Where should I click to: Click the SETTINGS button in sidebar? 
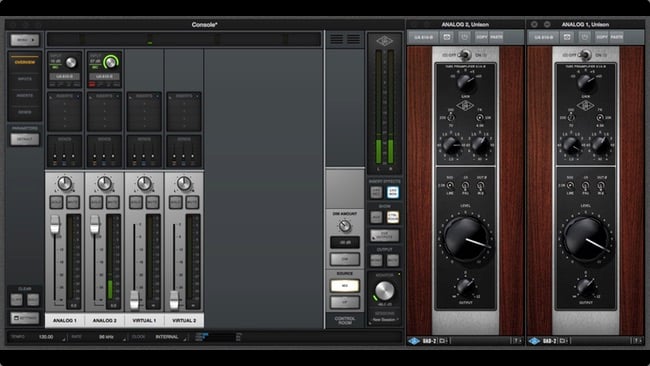25,318
